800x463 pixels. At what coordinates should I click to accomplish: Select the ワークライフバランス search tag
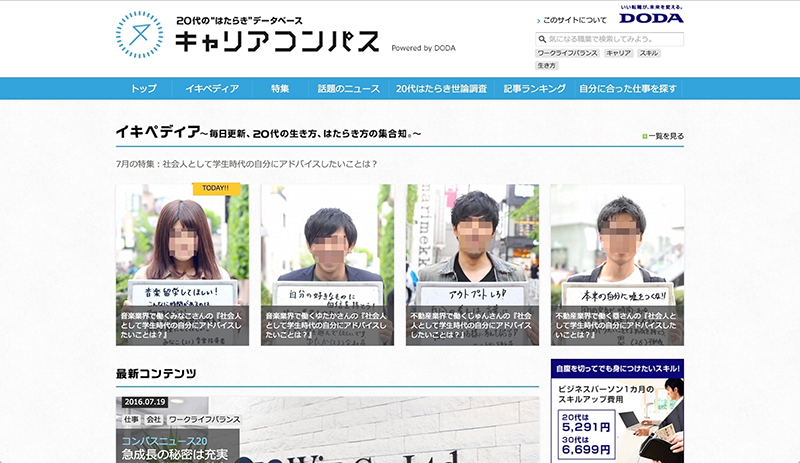[568, 52]
